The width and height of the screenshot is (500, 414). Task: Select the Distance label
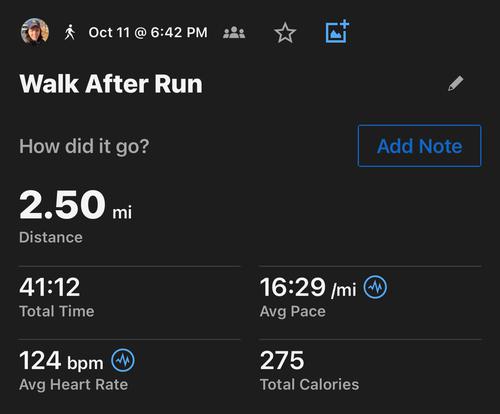[51, 237]
